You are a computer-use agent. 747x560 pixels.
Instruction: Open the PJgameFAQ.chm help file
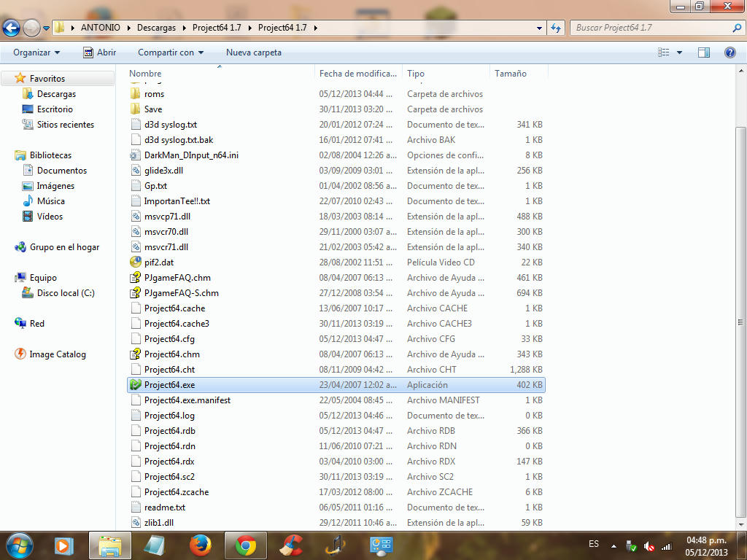[177, 278]
